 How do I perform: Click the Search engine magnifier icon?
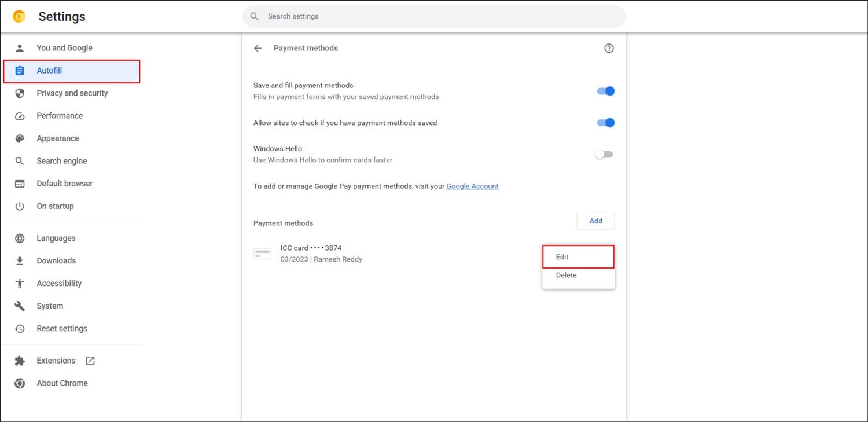click(x=20, y=160)
